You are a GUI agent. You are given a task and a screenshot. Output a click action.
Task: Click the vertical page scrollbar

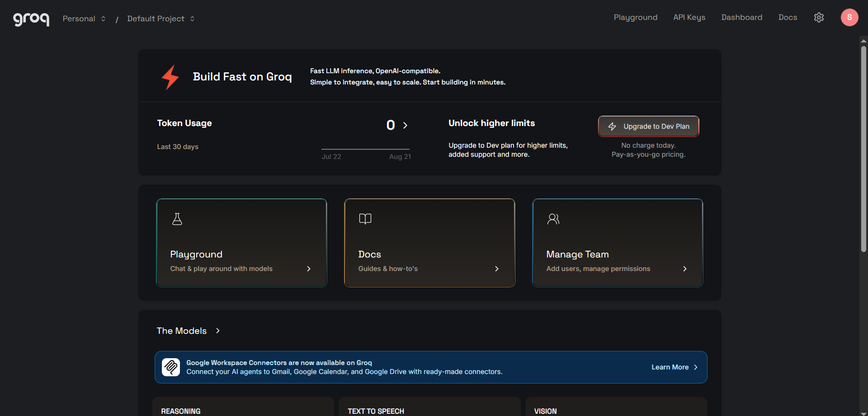click(863, 148)
